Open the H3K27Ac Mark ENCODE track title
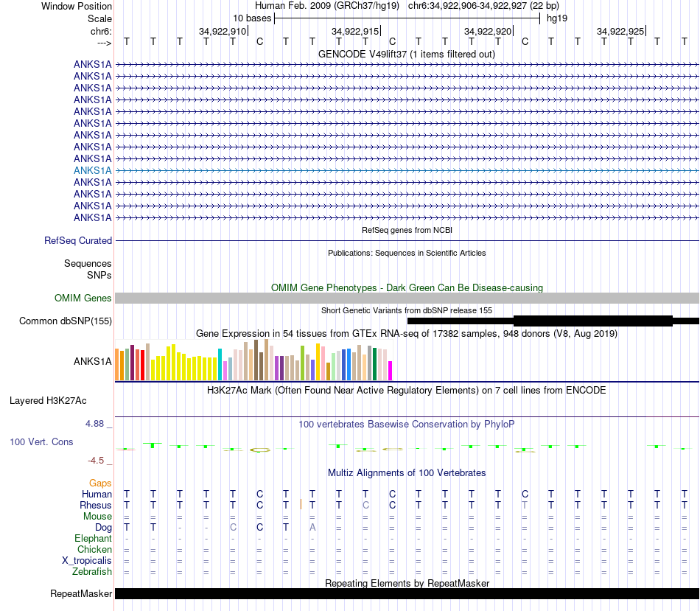The width and height of the screenshot is (700, 611). coord(407,391)
